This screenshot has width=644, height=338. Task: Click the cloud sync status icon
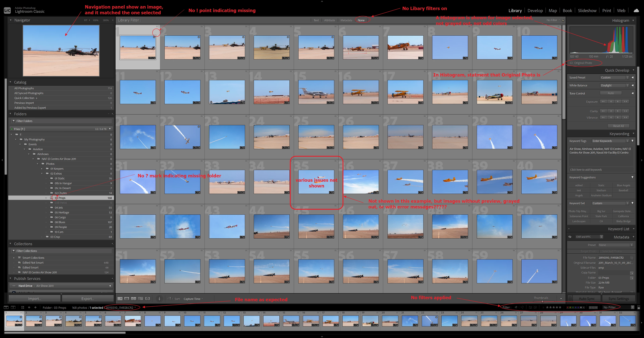click(x=636, y=11)
